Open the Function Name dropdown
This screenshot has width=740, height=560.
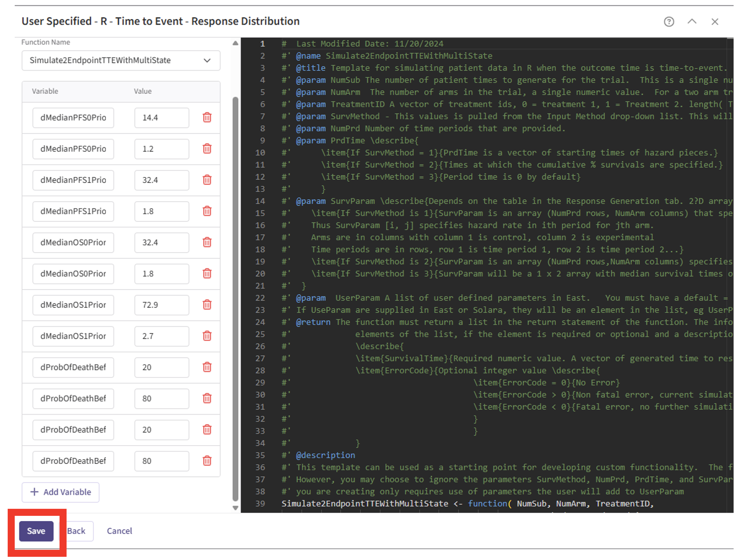(x=121, y=60)
